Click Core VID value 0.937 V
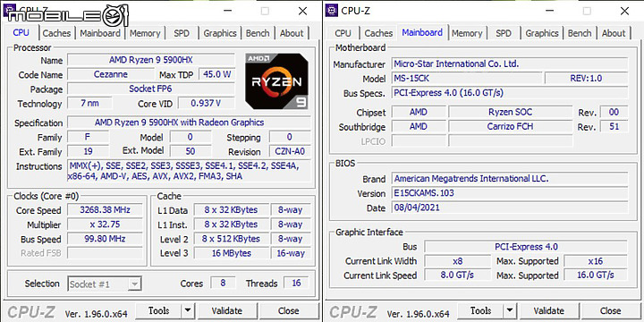 (x=207, y=103)
